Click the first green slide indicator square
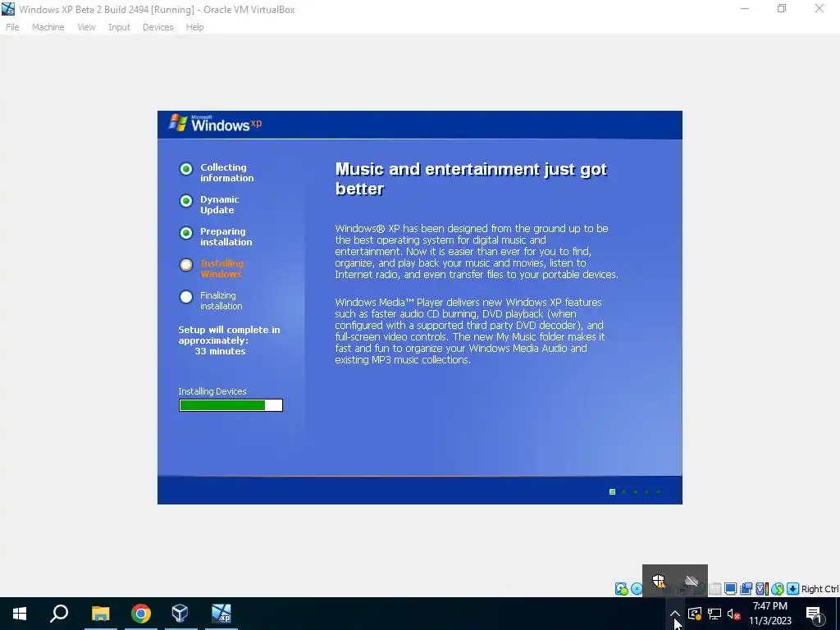Viewport: 840px width, 630px height. pos(612,492)
